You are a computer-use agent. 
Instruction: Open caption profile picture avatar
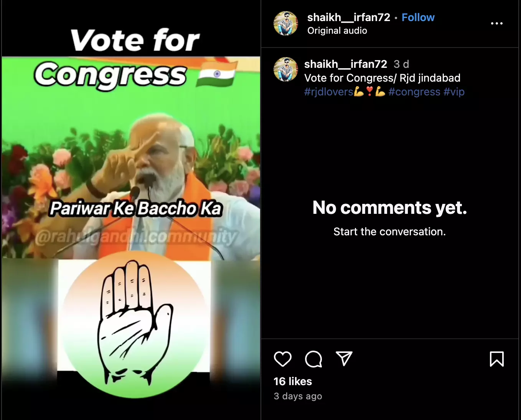click(286, 69)
